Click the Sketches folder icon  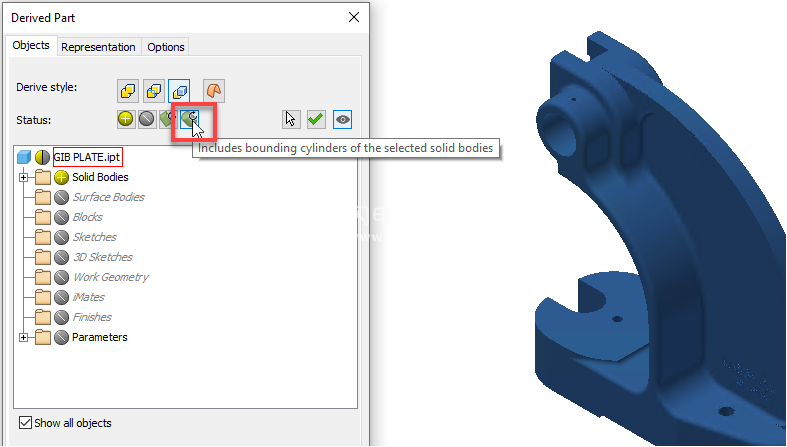point(43,237)
